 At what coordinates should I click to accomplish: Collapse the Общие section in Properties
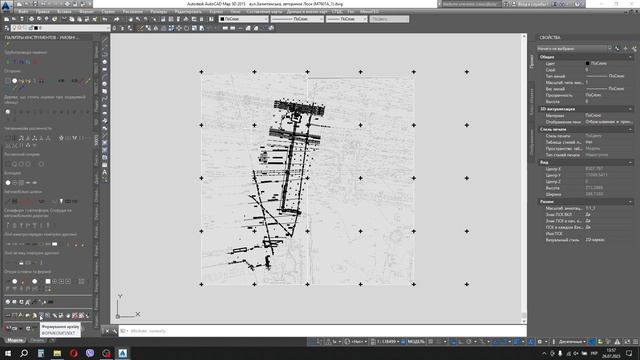(630, 57)
